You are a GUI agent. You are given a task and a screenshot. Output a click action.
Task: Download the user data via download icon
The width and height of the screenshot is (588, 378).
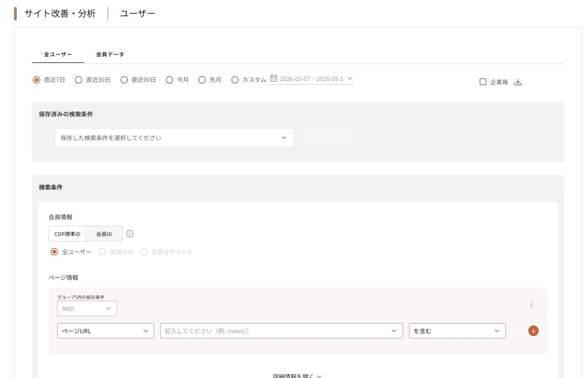click(518, 82)
